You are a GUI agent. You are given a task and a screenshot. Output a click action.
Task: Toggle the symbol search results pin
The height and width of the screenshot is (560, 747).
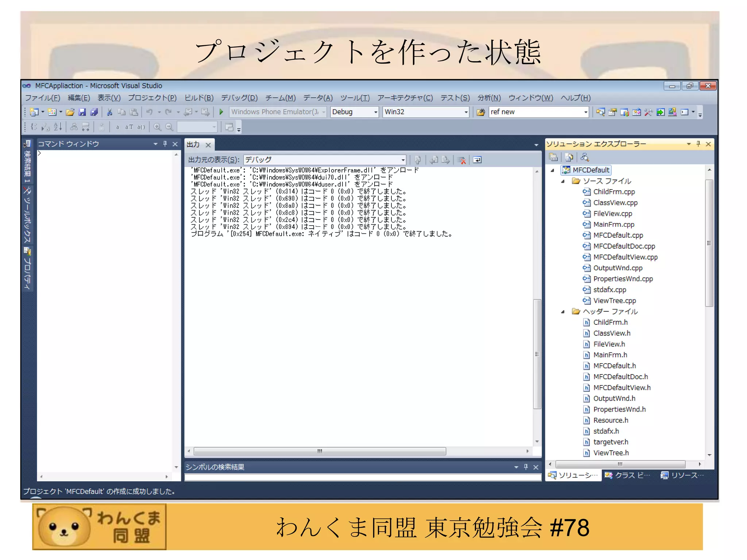(526, 467)
